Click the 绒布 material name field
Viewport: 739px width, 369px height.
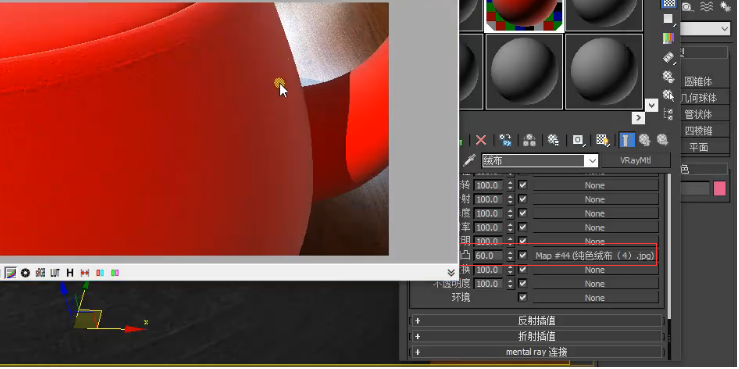coord(533,161)
